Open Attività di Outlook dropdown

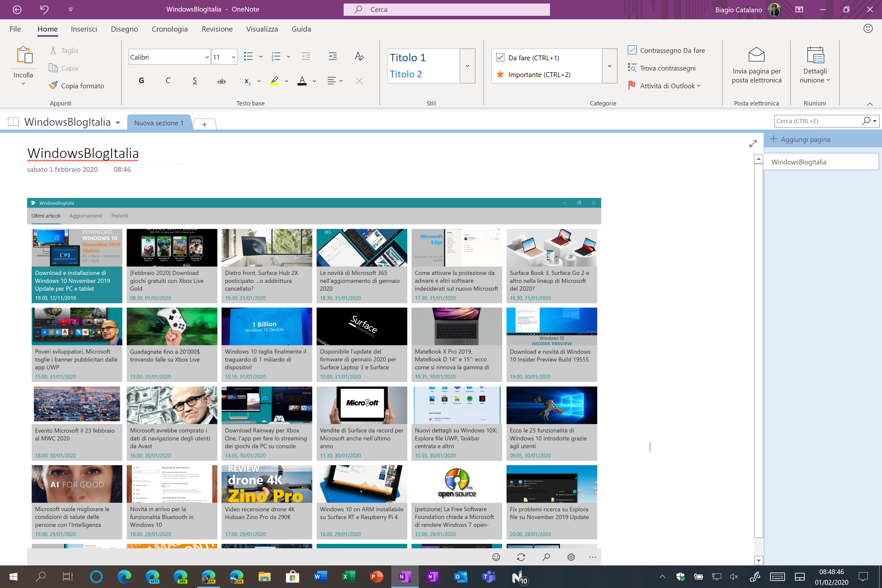pos(670,86)
